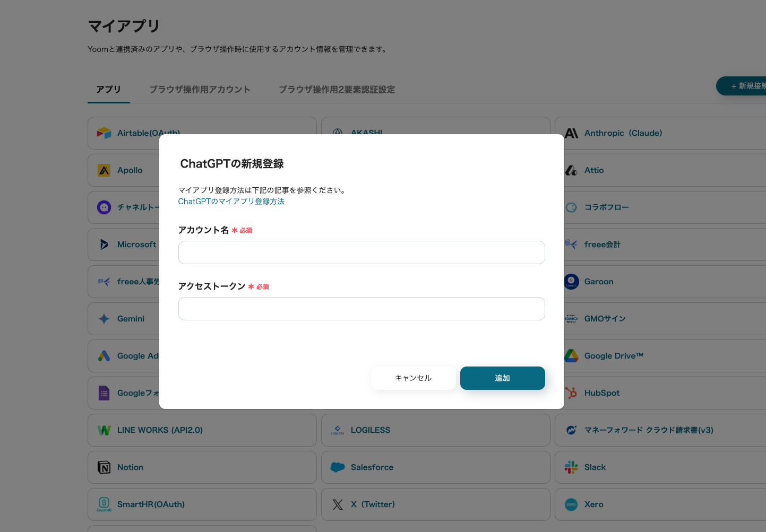766x532 pixels.
Task: Select the Google Drive™ app name
Action: click(x=614, y=356)
